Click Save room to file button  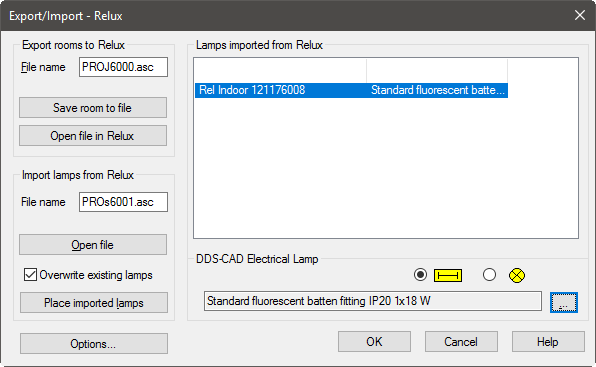pyautogui.click(x=93, y=108)
